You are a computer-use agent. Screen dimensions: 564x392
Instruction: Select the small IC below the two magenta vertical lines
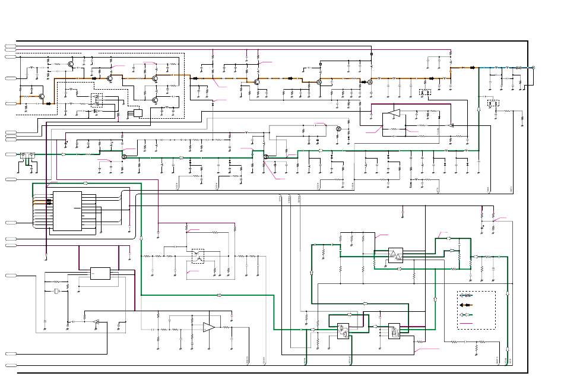point(100,274)
